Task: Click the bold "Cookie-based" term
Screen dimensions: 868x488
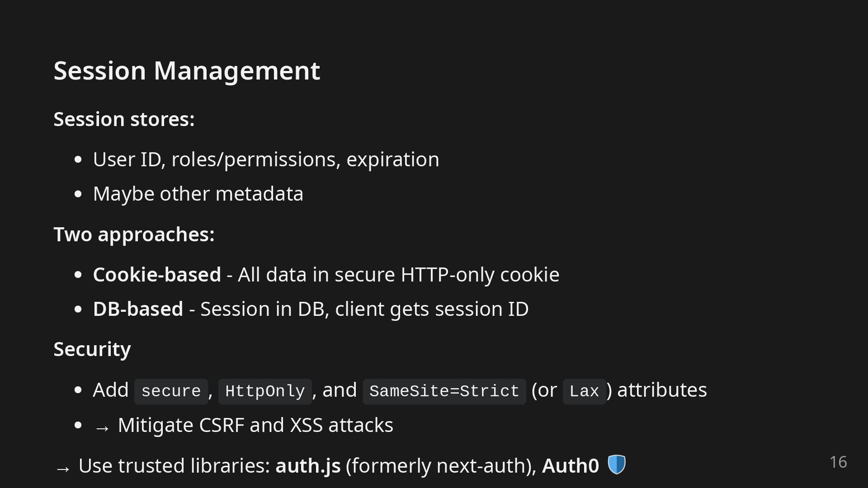Action: click(157, 275)
